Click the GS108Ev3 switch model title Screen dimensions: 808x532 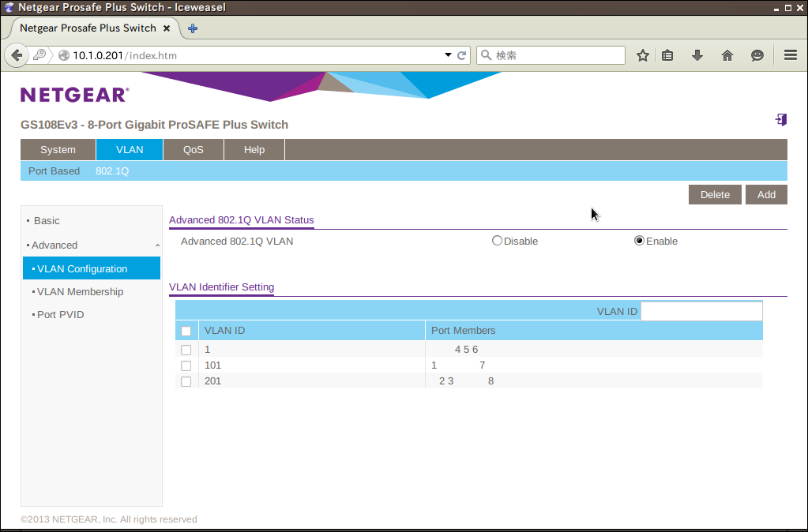154,125
